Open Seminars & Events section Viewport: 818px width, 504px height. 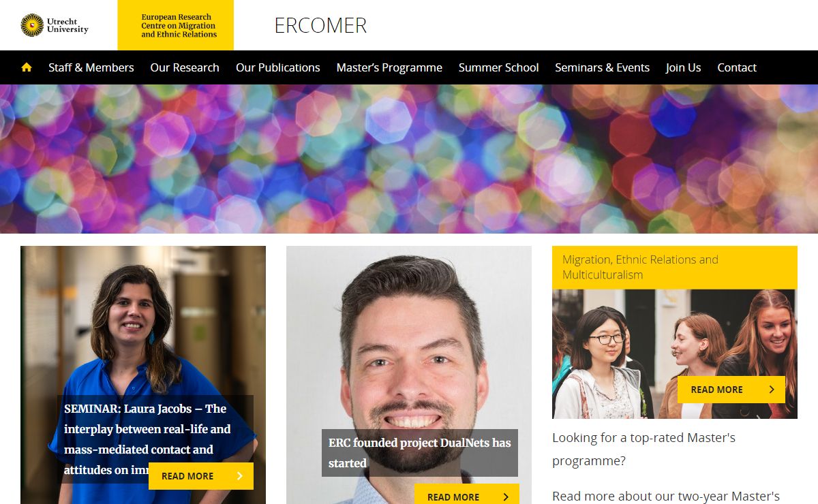coord(602,67)
